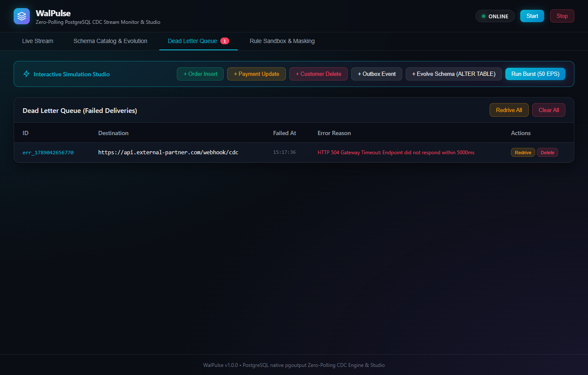Simulate an Order Insert event
The width and height of the screenshot is (588, 375).
tap(200, 74)
